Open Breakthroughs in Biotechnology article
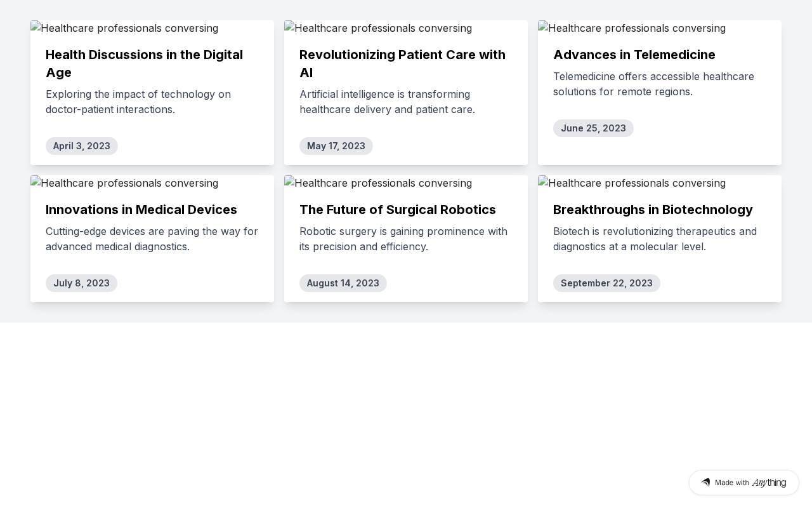 pyautogui.click(x=653, y=210)
